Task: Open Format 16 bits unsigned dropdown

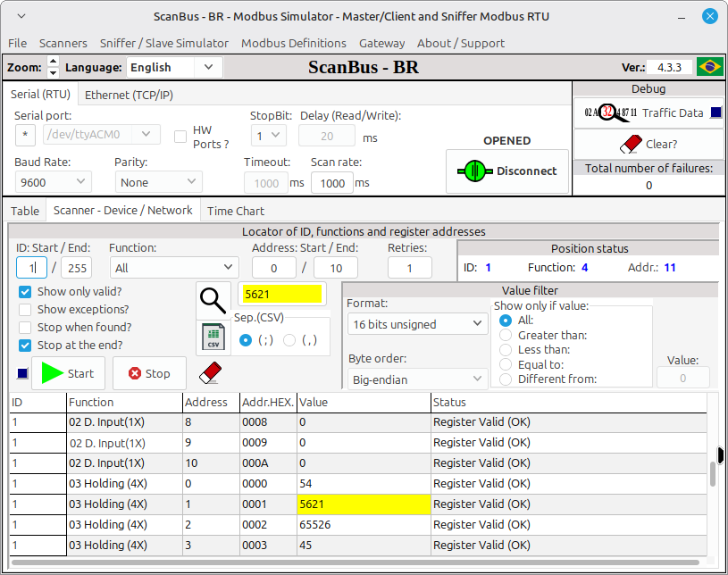Action: (417, 324)
